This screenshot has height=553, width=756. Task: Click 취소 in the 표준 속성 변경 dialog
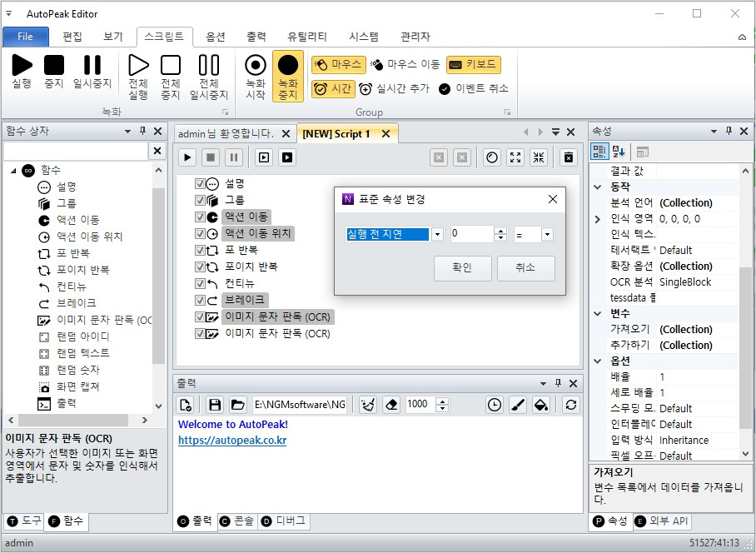[x=525, y=267]
